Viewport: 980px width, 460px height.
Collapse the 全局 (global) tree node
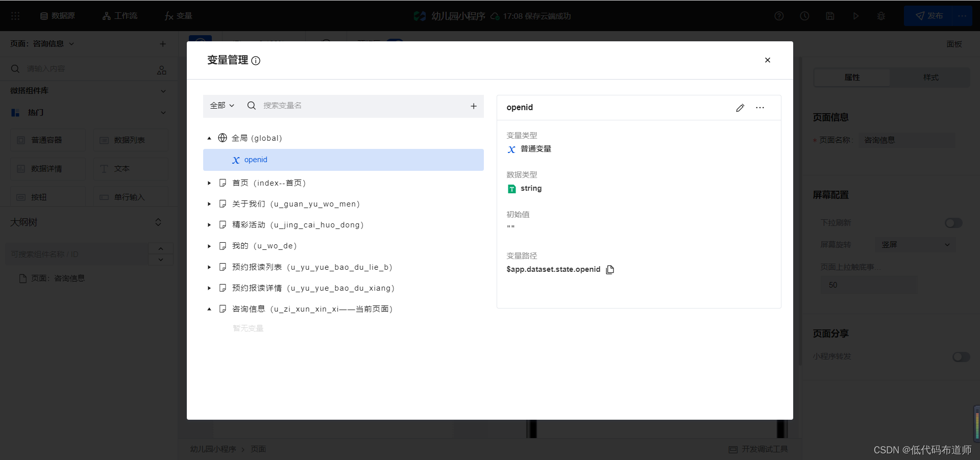point(209,138)
